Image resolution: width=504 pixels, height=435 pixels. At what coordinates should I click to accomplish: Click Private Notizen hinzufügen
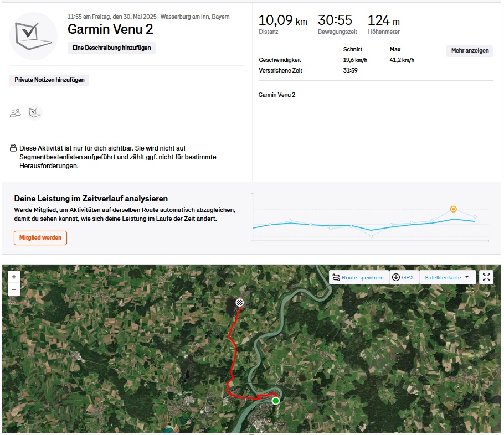(x=49, y=80)
